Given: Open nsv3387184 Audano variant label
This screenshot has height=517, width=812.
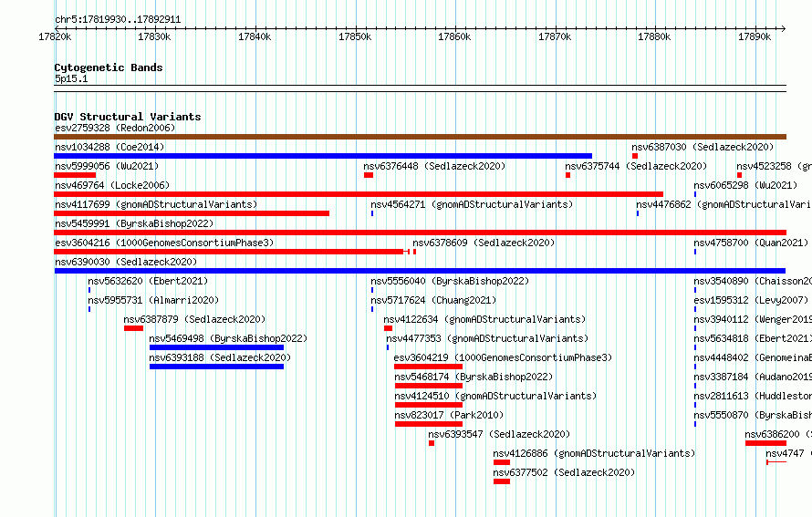Looking at the screenshot, I should coord(753,377).
